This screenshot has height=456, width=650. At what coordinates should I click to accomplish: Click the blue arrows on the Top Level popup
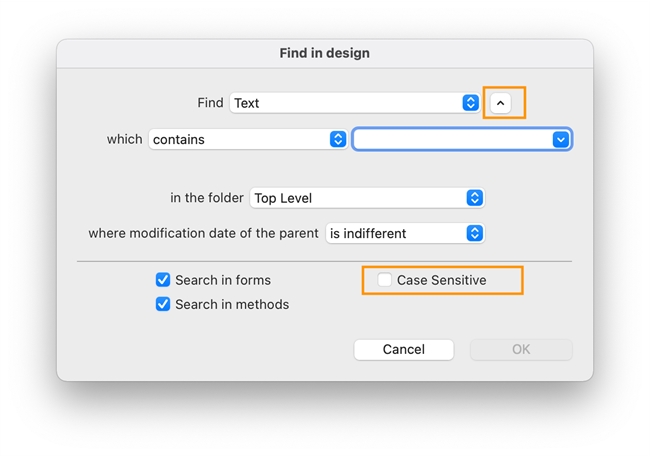(x=475, y=198)
